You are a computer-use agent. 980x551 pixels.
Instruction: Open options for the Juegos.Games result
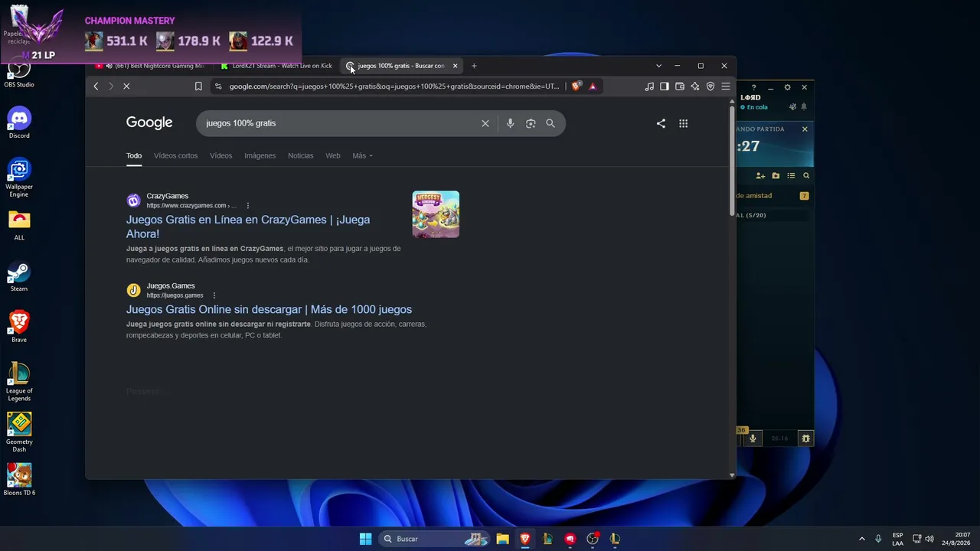point(214,295)
